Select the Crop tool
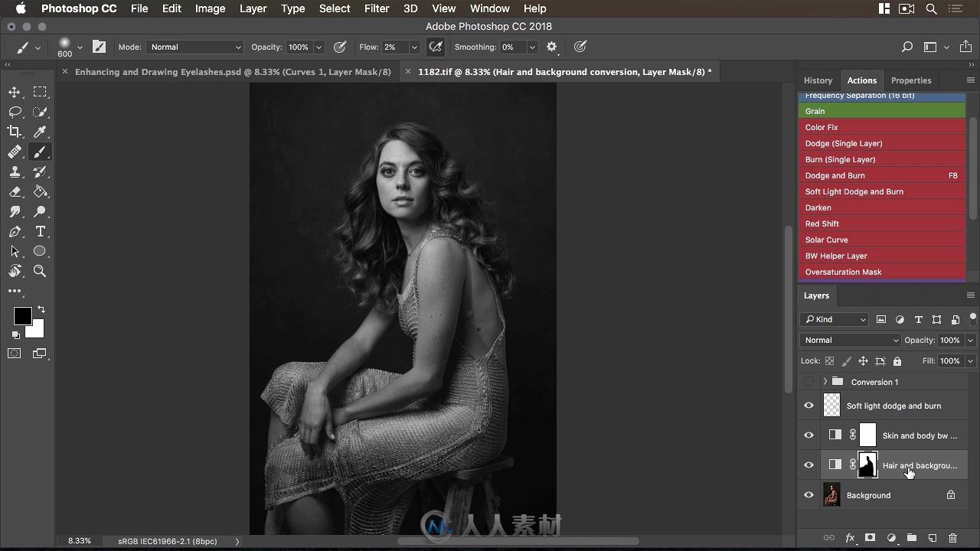Screen dimensions: 980x551 click(15, 132)
